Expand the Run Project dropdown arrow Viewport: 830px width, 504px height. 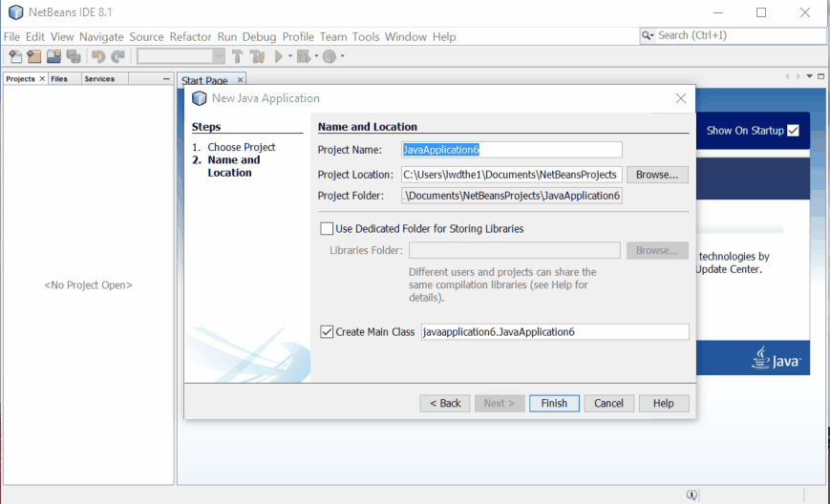[x=290, y=56]
